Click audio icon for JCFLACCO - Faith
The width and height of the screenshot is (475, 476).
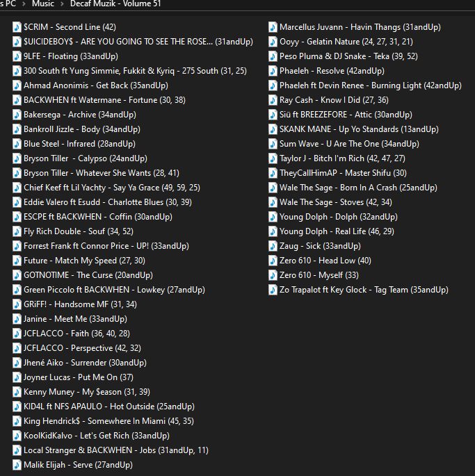click(17, 333)
